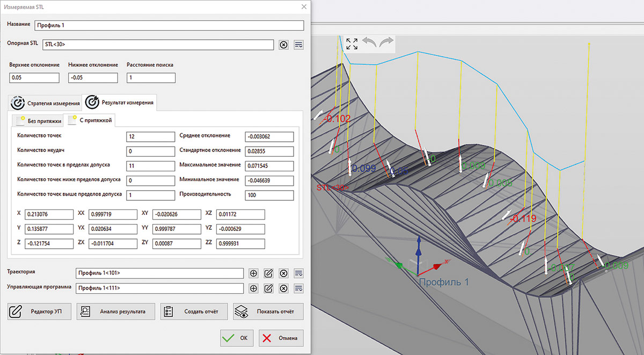Add a new Управляющая программа
The width and height of the screenshot is (644, 355).
(x=254, y=288)
